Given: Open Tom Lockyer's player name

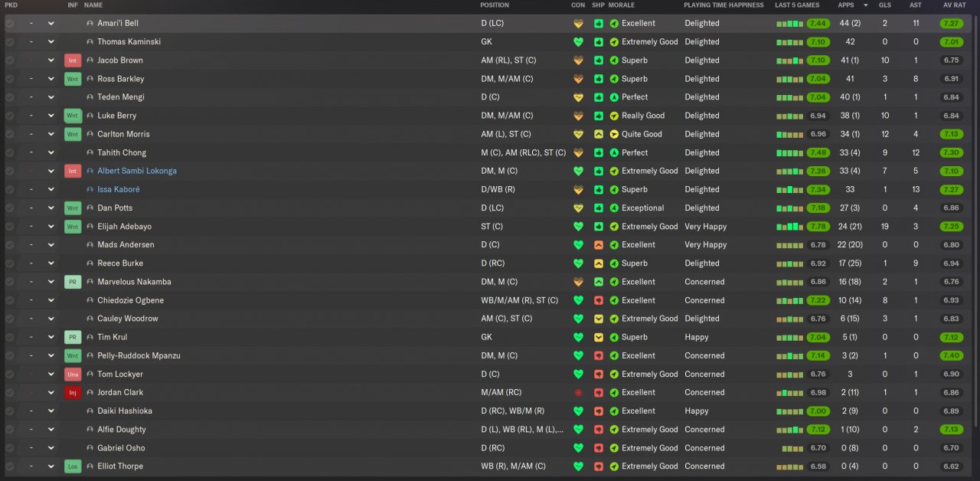Looking at the screenshot, I should pos(120,375).
